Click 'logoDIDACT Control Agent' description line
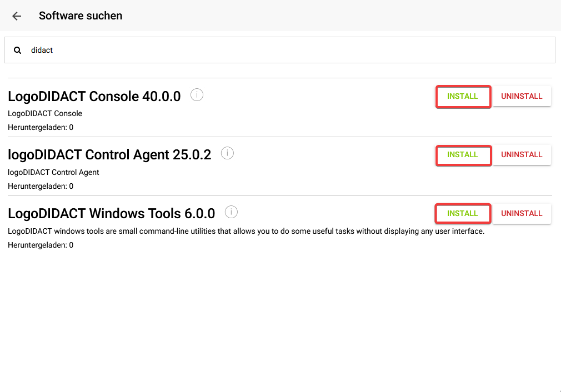Viewport: 561px width, 392px height. [53, 172]
